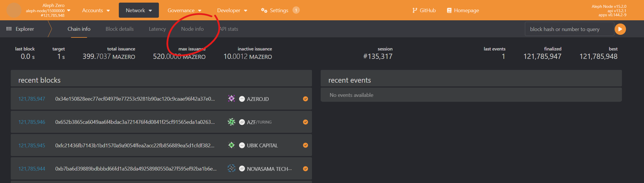
Task: Click the Aleph Zero chain logo
Action: click(14, 10)
